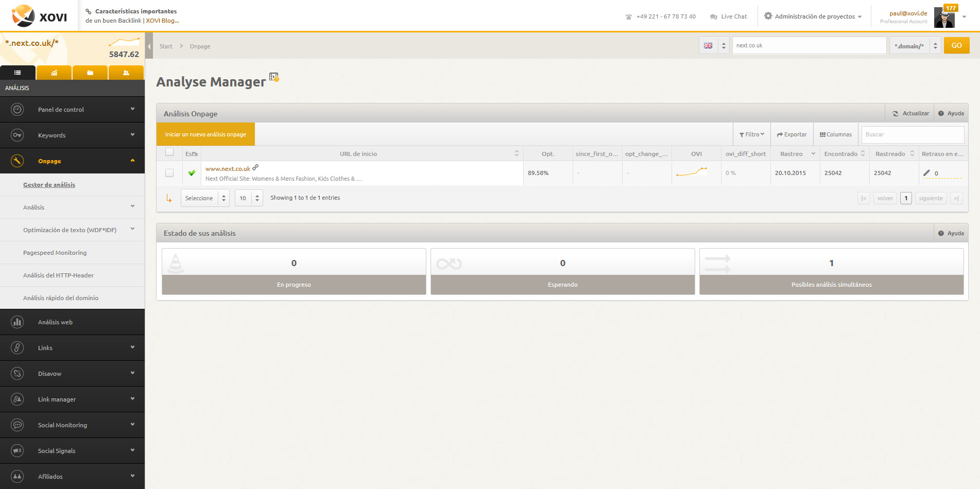
Task: Open Análisis rápido del dominio
Action: 61,298
